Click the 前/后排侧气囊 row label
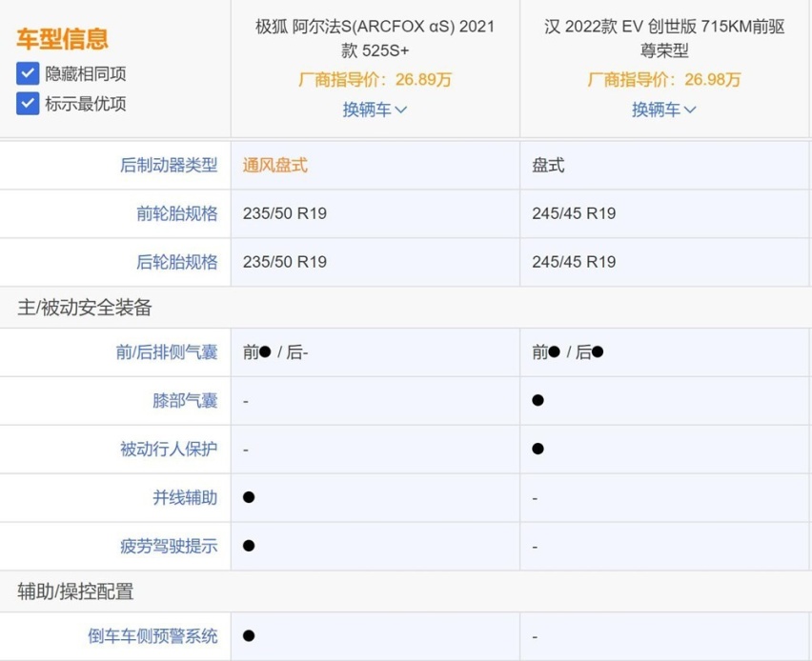Viewport: 812px width, 661px height. pos(166,352)
